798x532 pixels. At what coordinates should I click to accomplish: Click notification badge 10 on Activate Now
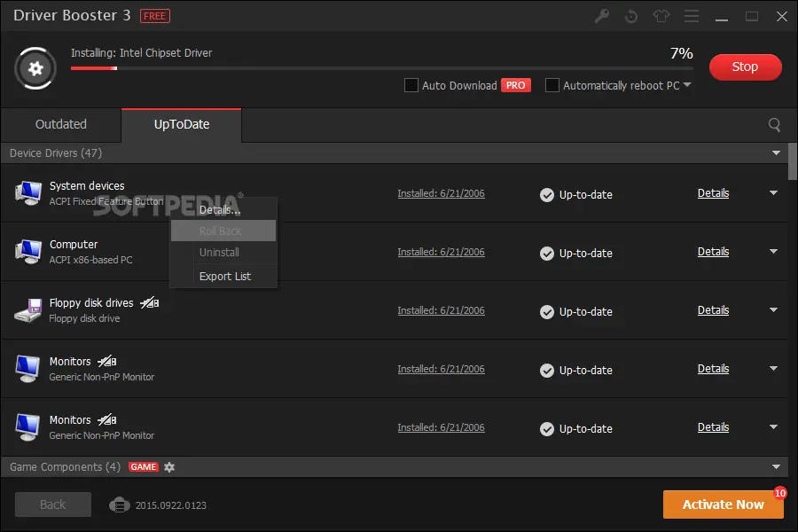click(779, 493)
